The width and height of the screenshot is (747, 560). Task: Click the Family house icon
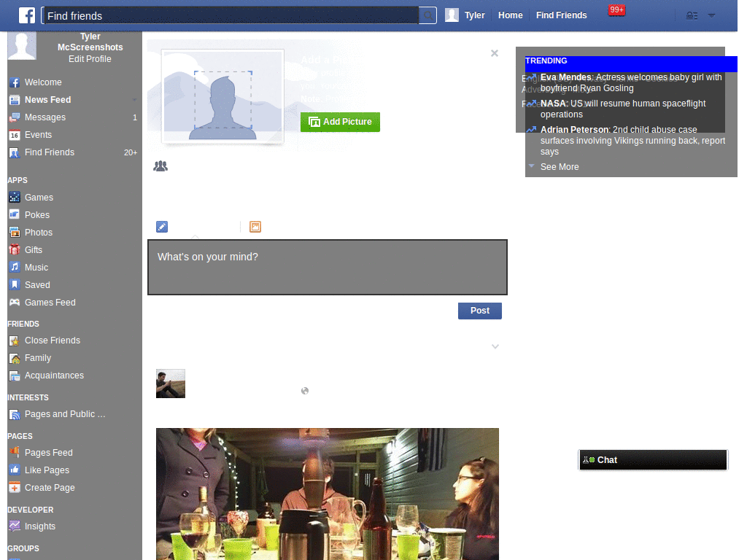[15, 358]
